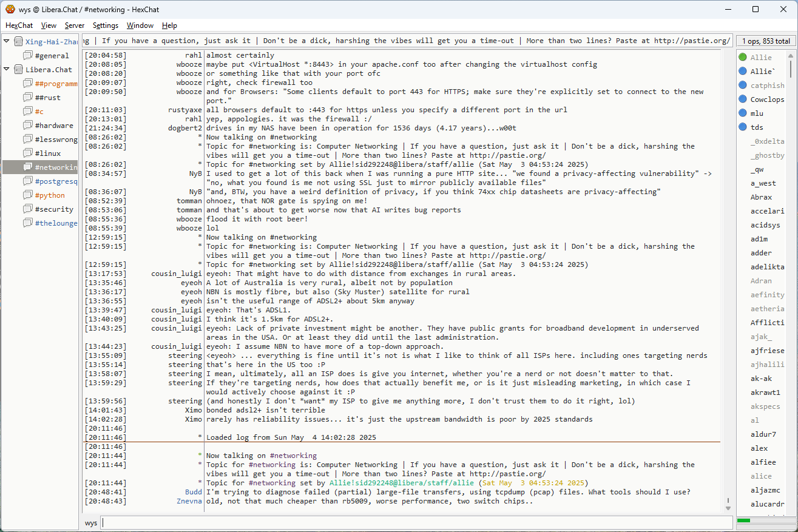This screenshot has height=532, width=798.
Task: Click the channel icon beside #python
Action: [28, 195]
